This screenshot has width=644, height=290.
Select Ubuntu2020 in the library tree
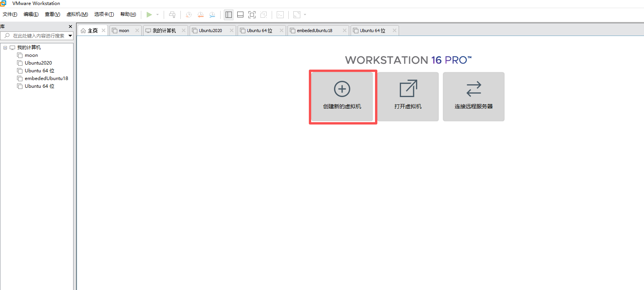point(38,63)
